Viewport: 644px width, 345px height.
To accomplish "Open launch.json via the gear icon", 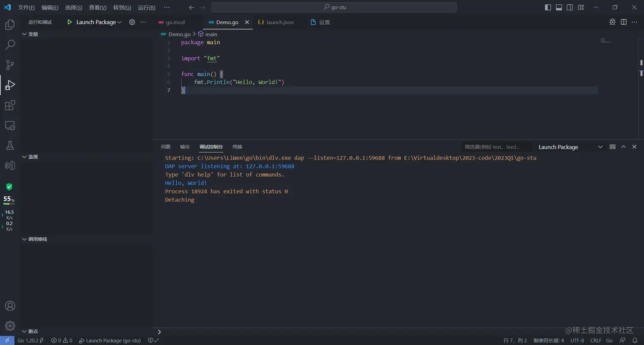I will click(x=132, y=22).
